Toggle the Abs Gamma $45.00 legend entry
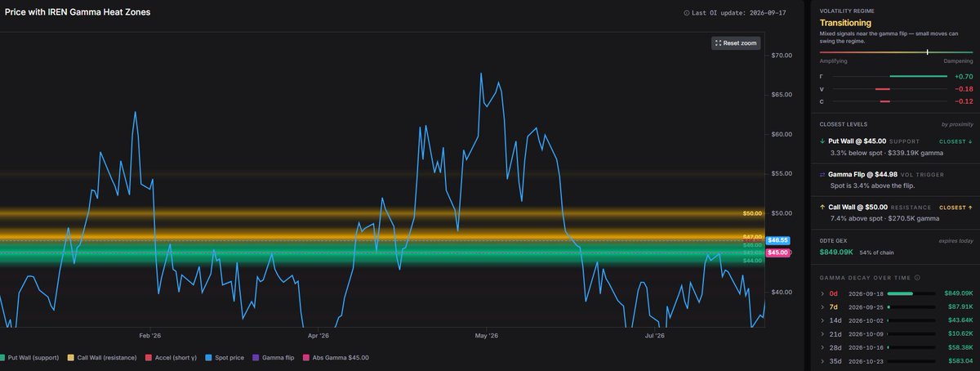 [x=336, y=358]
